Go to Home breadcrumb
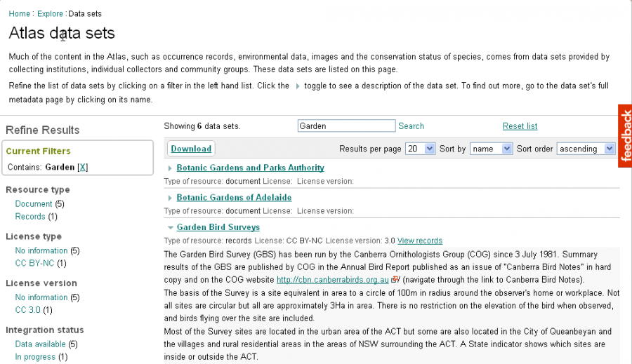Viewport: 632px width, 364px height. (19, 13)
